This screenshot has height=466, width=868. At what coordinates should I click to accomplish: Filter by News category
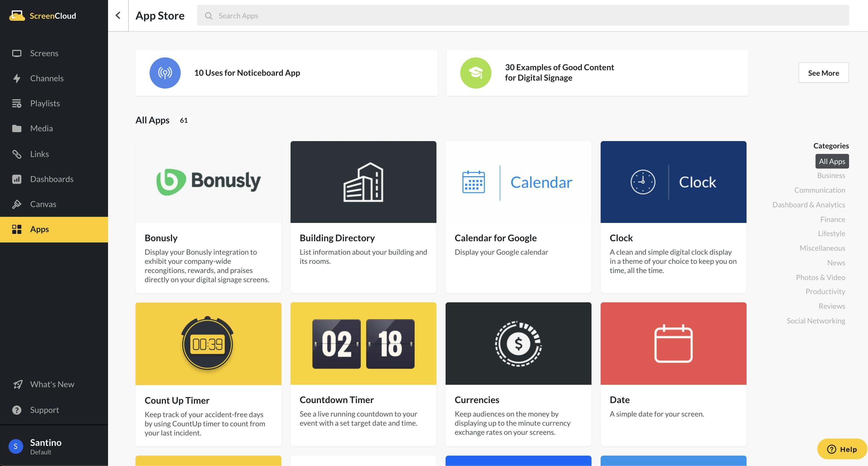tap(836, 263)
